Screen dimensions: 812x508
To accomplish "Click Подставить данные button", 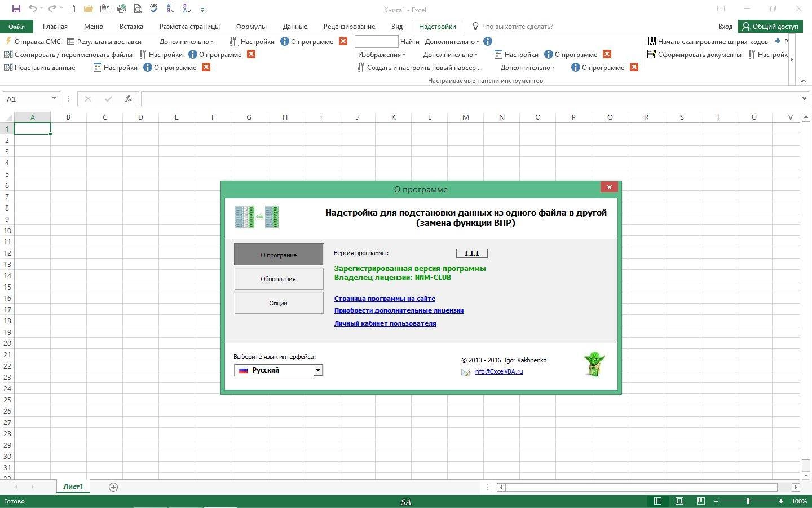I will coord(39,67).
